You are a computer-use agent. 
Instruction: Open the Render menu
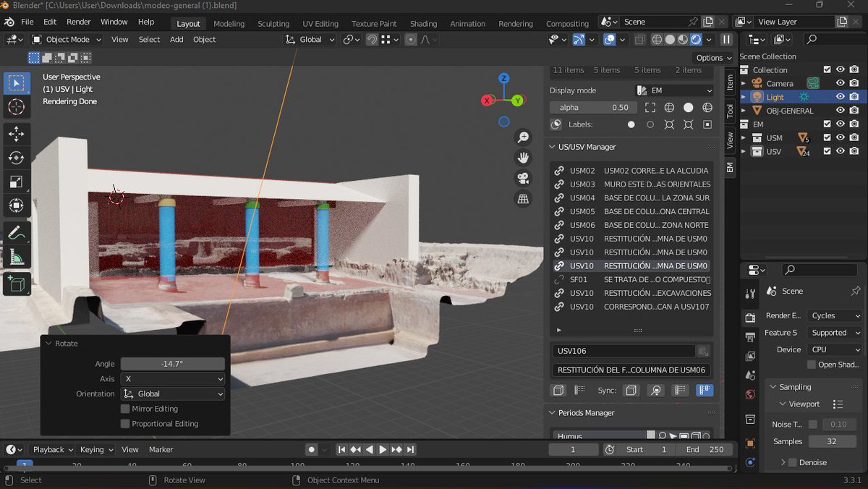pyautogui.click(x=79, y=22)
